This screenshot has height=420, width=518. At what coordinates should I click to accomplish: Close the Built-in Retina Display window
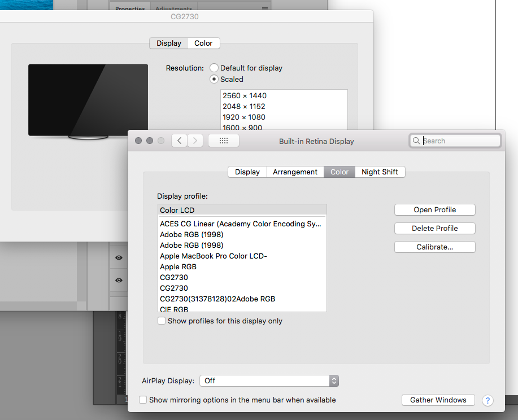point(138,141)
